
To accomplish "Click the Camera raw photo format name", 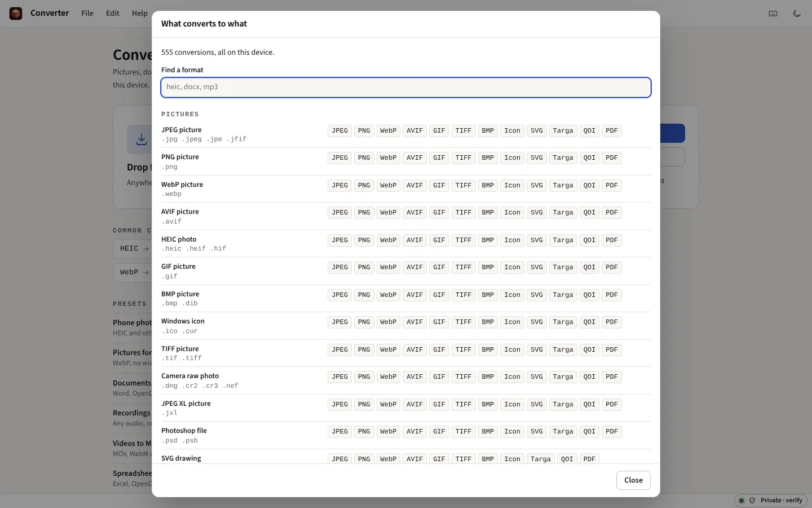I will 190,376.
